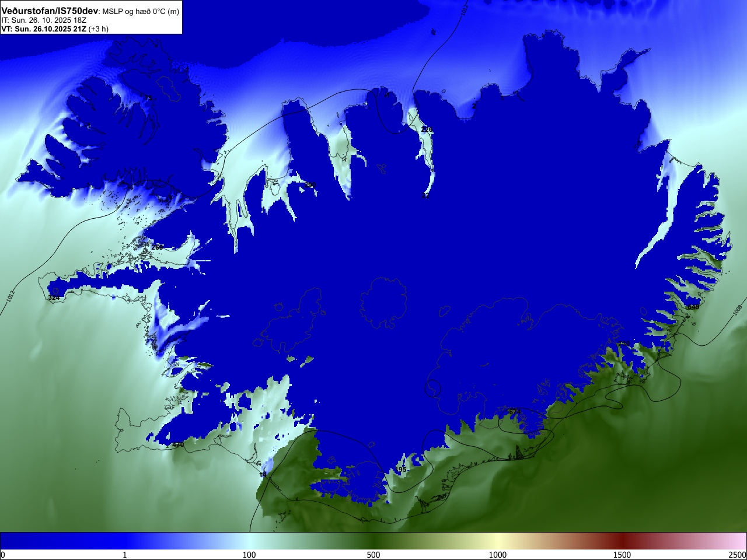This screenshot has height=560, width=747.
Task: Click the 195 value on the map
Action: click(x=400, y=470)
